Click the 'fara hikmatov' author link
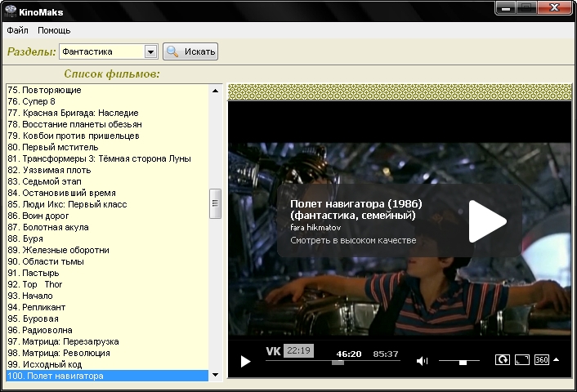Image resolution: width=577 pixels, height=392 pixels. pyautogui.click(x=315, y=228)
